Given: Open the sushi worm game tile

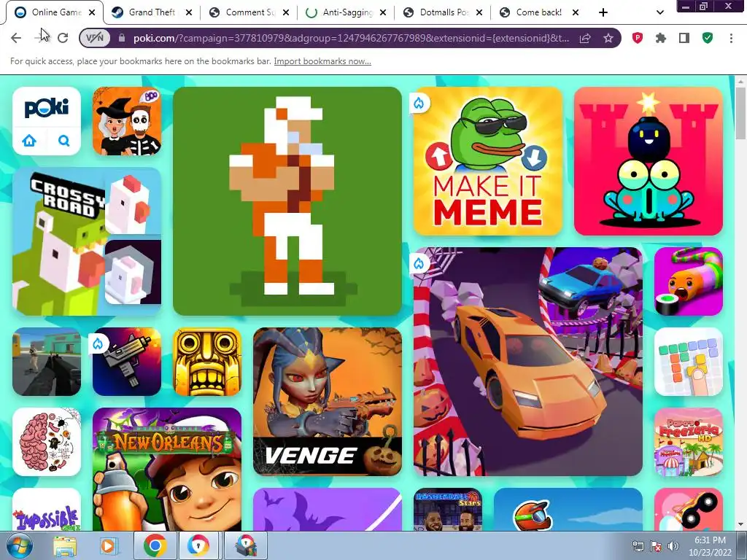Looking at the screenshot, I should 689,281.
